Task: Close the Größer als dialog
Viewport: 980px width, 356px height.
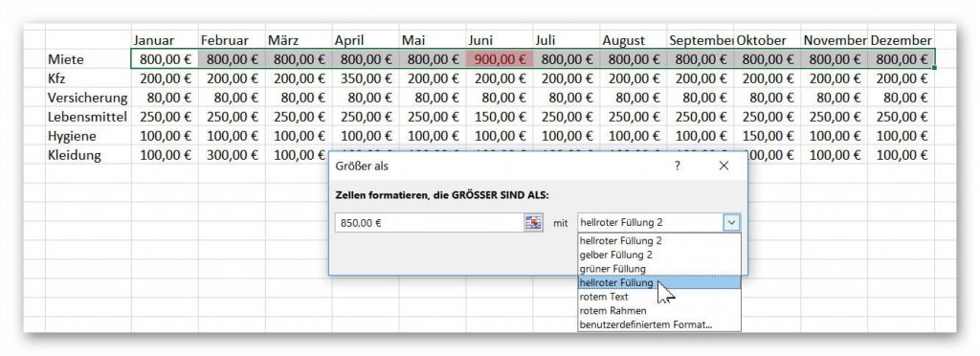Action: (724, 167)
